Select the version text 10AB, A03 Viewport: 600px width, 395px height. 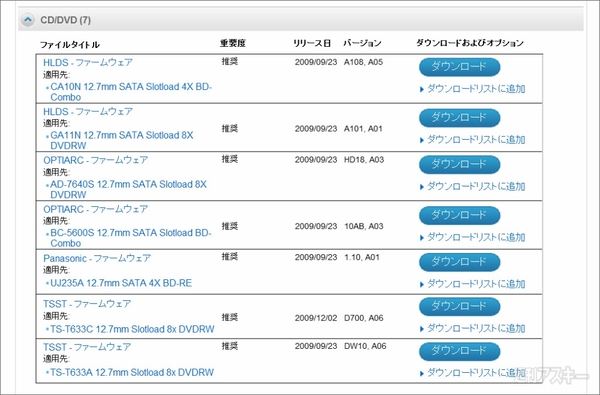tap(364, 226)
